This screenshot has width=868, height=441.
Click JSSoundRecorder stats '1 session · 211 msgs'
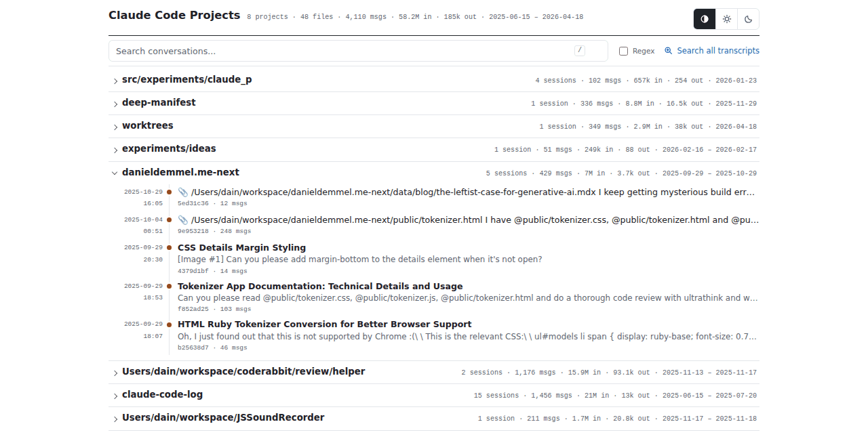click(519, 419)
